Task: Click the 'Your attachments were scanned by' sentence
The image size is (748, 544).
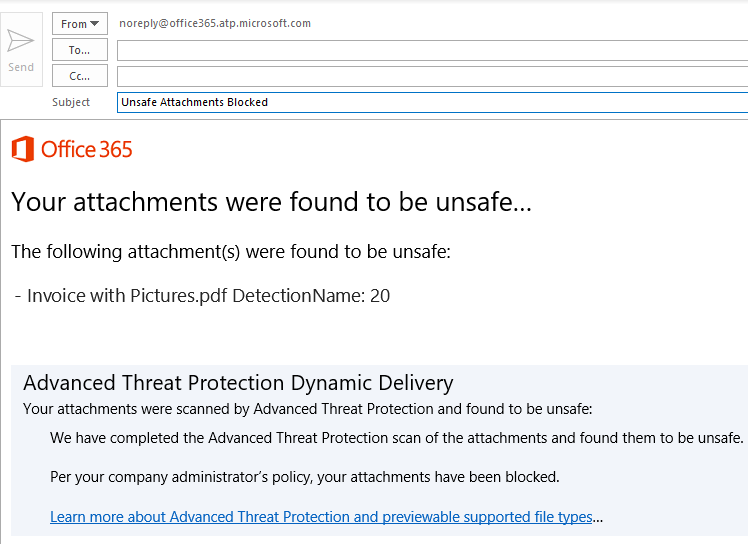Action: tap(308, 409)
